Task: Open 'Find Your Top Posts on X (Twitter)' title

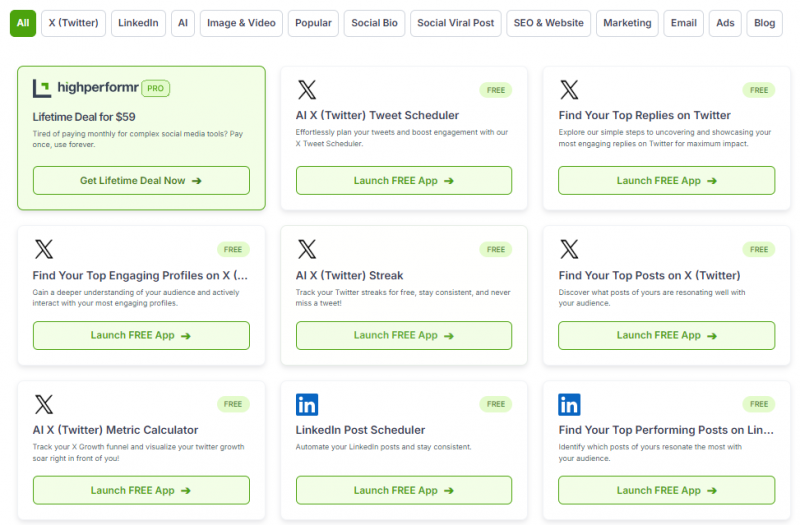Action: [649, 276]
